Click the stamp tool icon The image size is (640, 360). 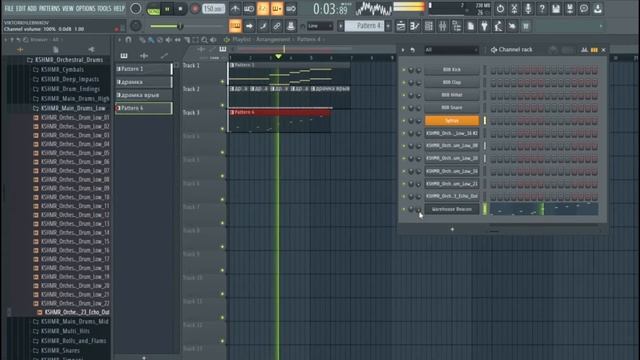291,26
